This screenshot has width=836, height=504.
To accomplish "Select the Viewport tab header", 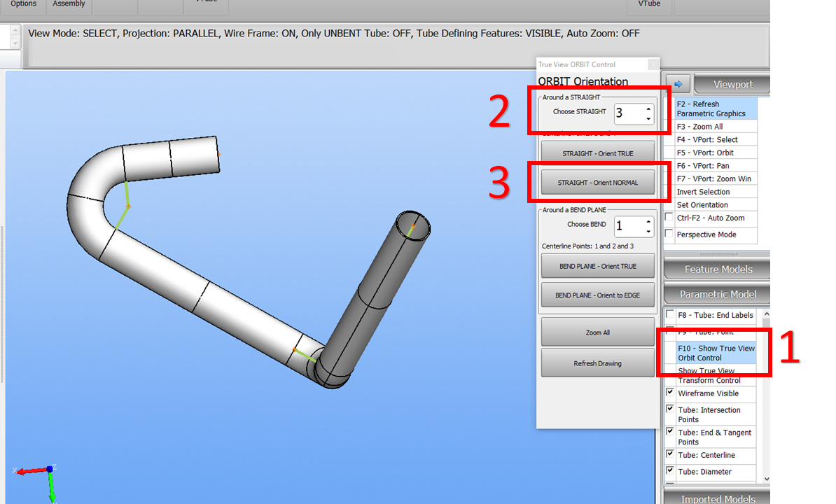I will coord(732,84).
